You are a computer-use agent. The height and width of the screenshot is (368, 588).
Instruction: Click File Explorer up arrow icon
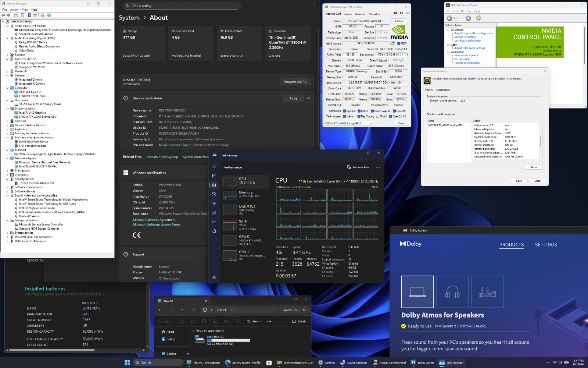[x=182, y=310]
